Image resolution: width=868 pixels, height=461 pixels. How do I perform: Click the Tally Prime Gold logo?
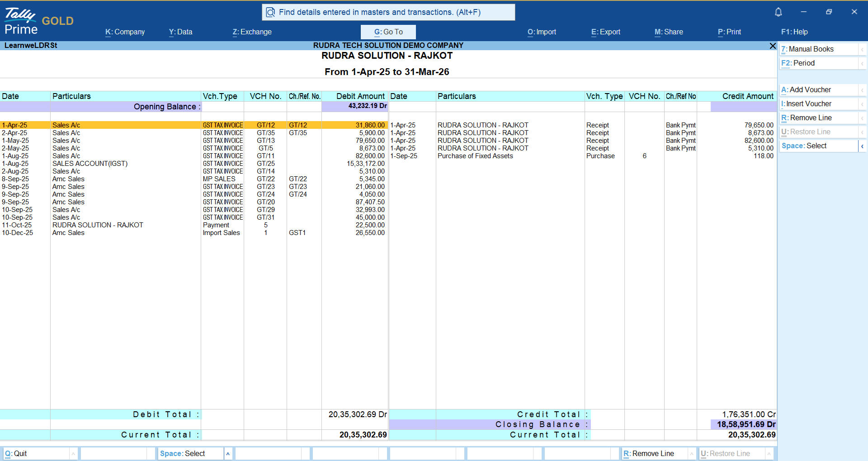click(39, 21)
